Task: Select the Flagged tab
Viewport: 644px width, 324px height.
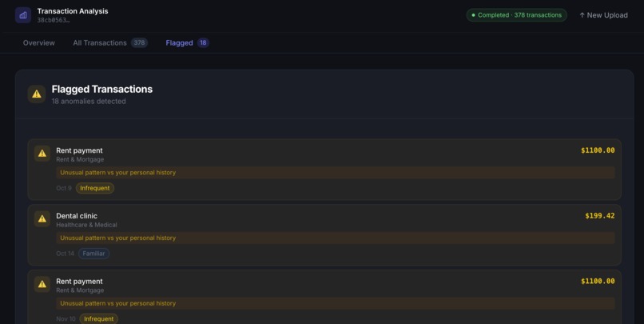Action: coord(187,42)
